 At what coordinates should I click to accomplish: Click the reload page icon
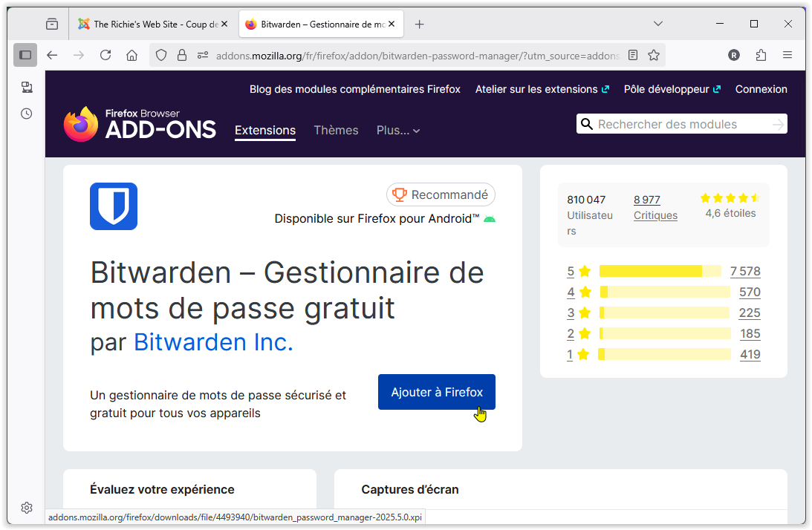[x=105, y=55]
